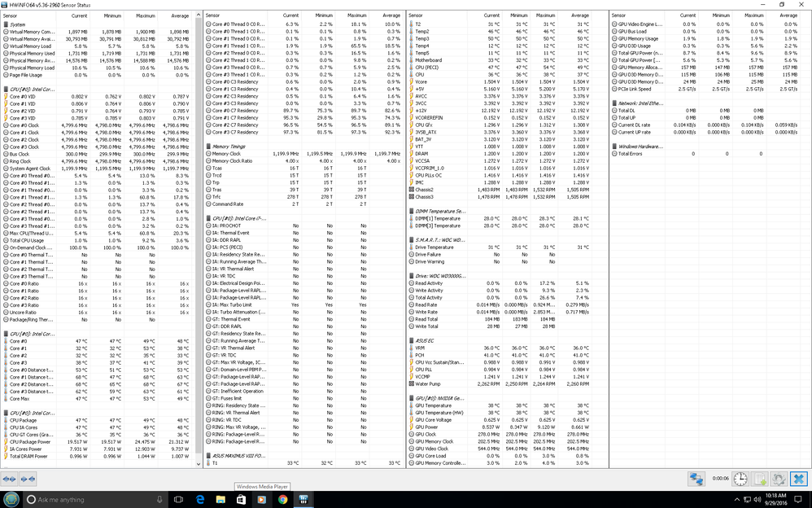Select the System Agent Clock row

click(98, 169)
